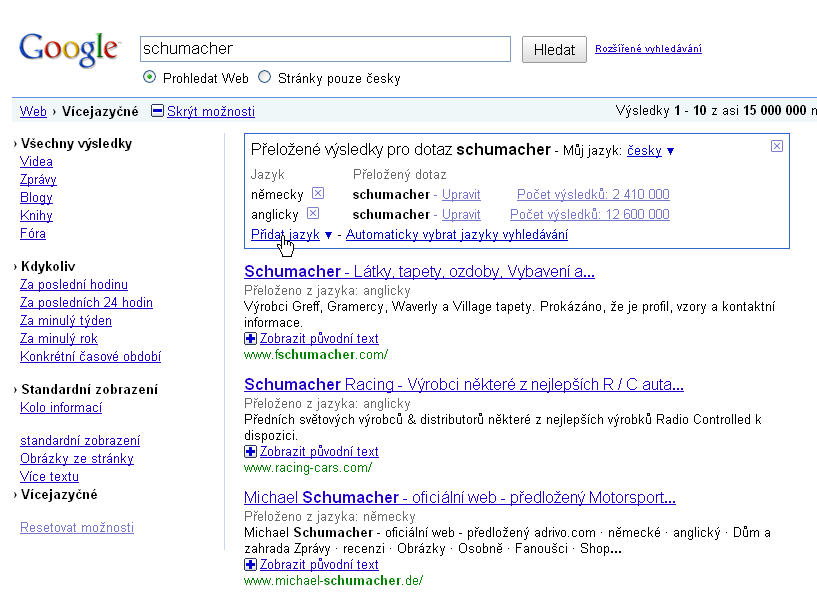Select the Prohledat Web radio button
The width and height of the screenshot is (817, 597).
coord(150,77)
